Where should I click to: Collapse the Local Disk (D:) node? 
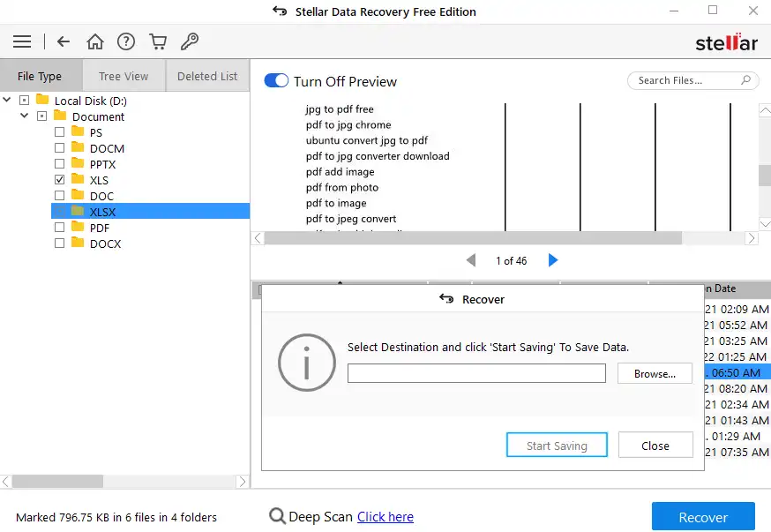[7, 100]
